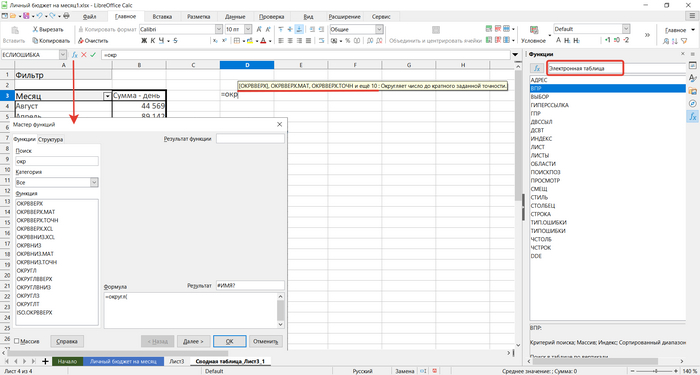Increase the font size
This screenshot has width=700, height=375.
click(258, 29)
